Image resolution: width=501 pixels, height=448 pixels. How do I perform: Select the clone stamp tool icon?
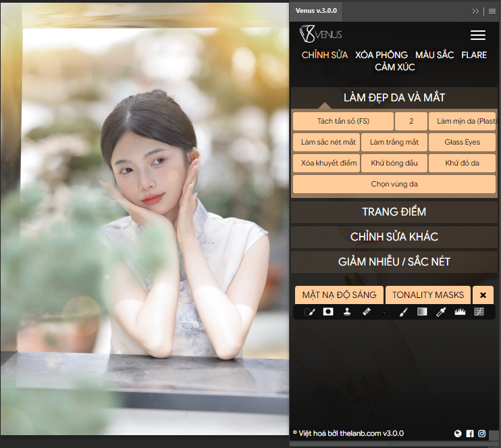(347, 312)
